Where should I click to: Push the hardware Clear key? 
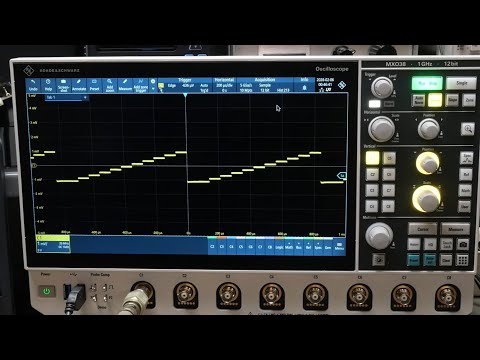446,260
